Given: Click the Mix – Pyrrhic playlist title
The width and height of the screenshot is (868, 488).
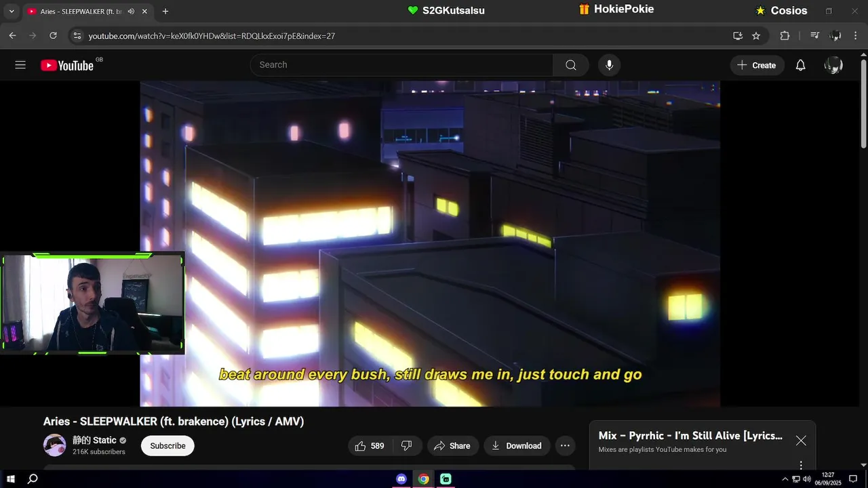Looking at the screenshot, I should pos(690,436).
